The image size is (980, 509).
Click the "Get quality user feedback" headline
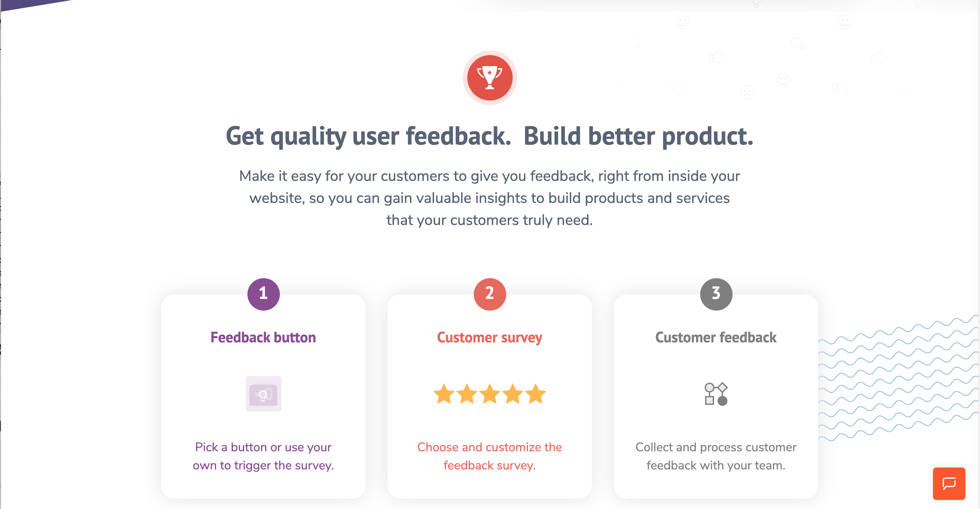490,136
